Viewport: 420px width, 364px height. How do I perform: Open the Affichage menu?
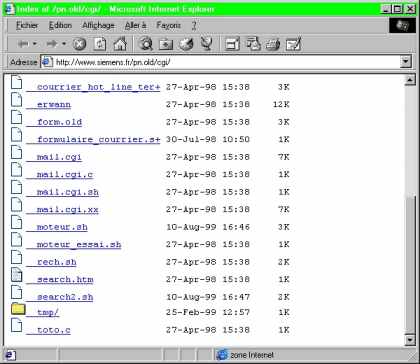click(x=98, y=25)
